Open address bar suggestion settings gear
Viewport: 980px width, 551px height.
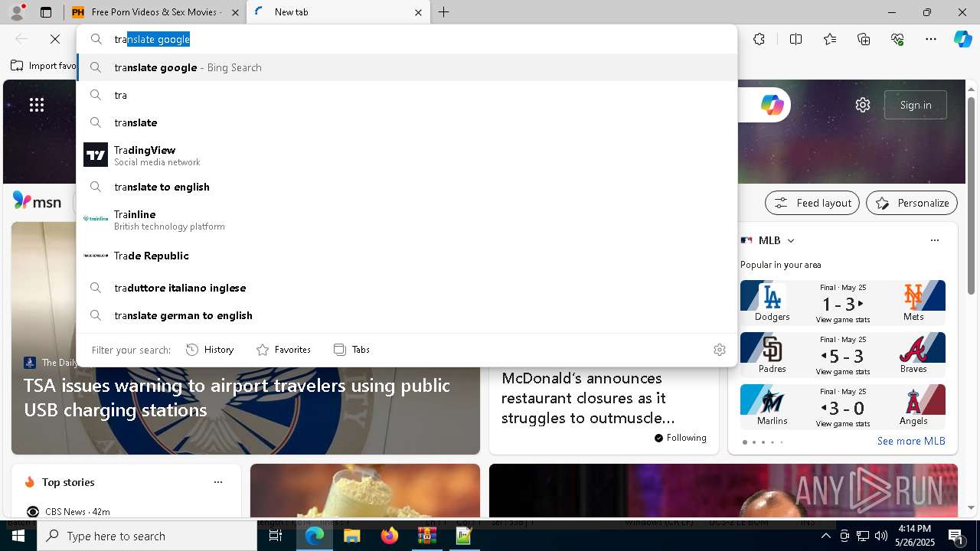(x=719, y=350)
